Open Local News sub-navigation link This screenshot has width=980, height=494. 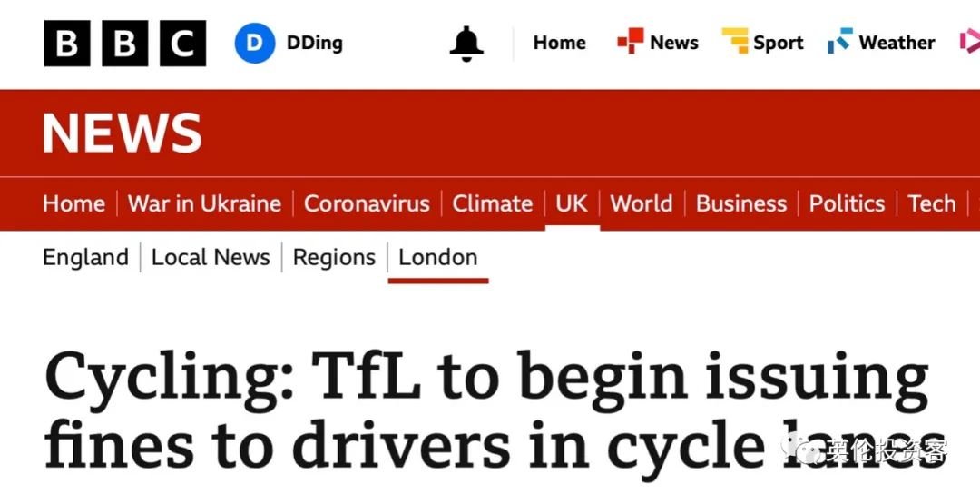[x=211, y=258]
